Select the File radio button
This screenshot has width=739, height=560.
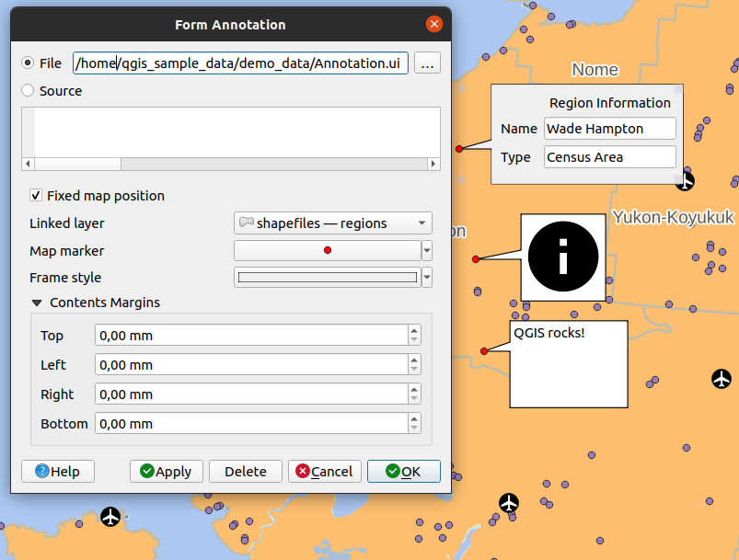point(28,63)
